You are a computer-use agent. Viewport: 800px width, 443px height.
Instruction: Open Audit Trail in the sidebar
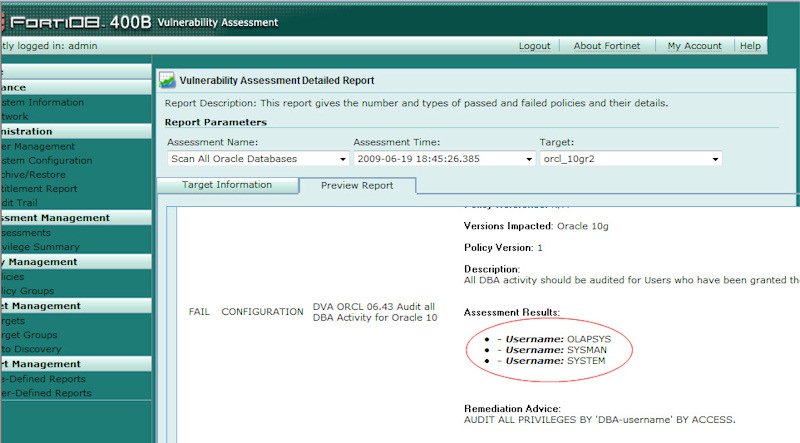(x=19, y=203)
